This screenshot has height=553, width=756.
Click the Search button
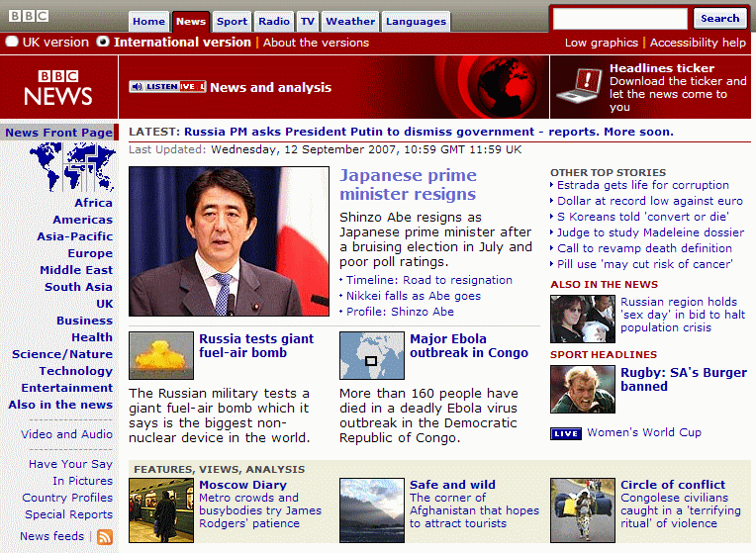719,19
